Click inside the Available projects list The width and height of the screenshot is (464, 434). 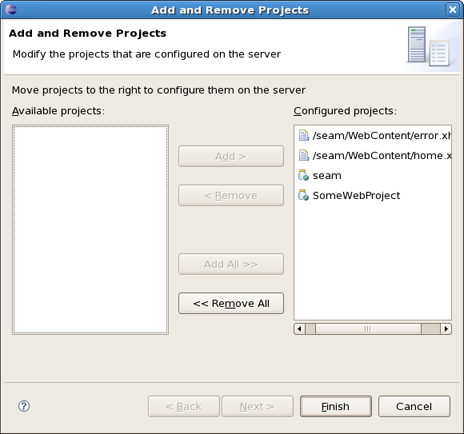pyautogui.click(x=90, y=229)
